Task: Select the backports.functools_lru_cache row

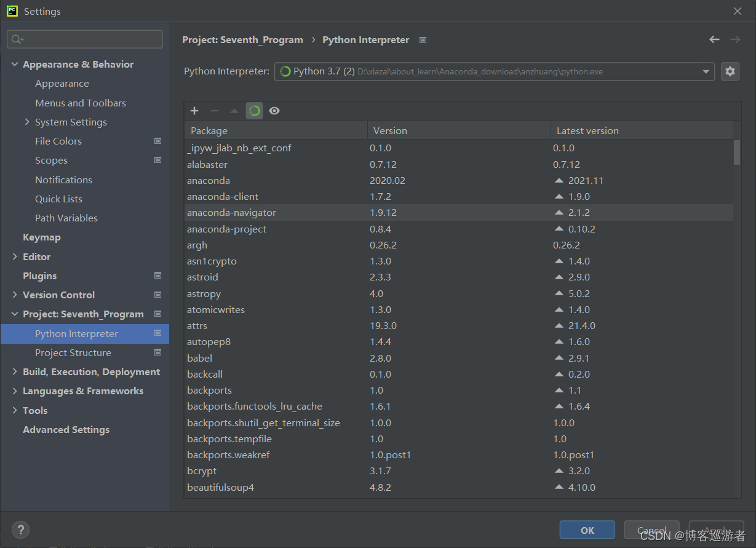Action: pos(459,407)
